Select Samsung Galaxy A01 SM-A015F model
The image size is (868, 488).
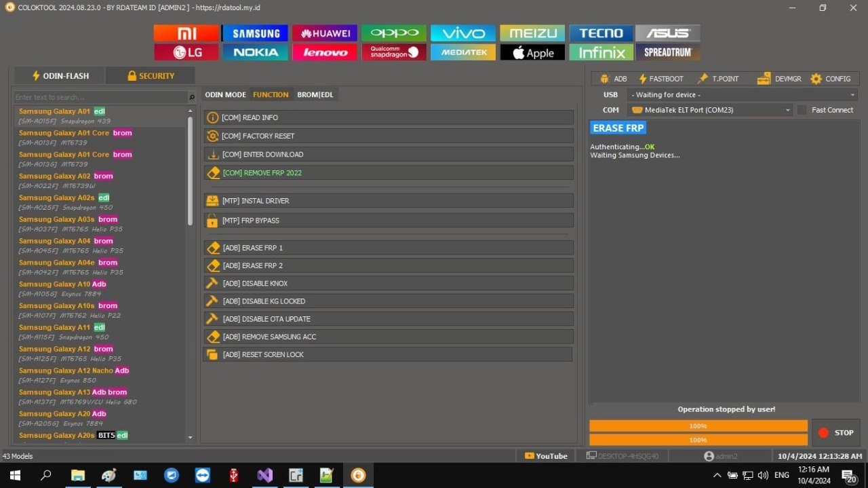100,116
